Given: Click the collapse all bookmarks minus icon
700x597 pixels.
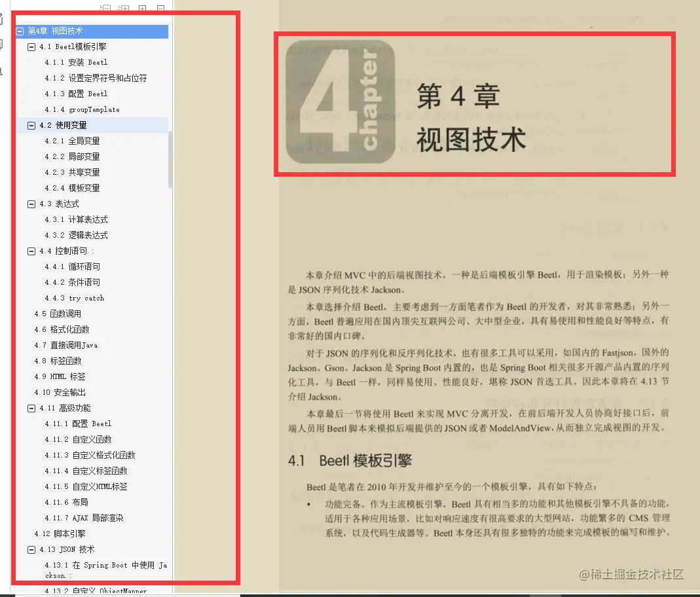Looking at the screenshot, I should click(160, 8).
